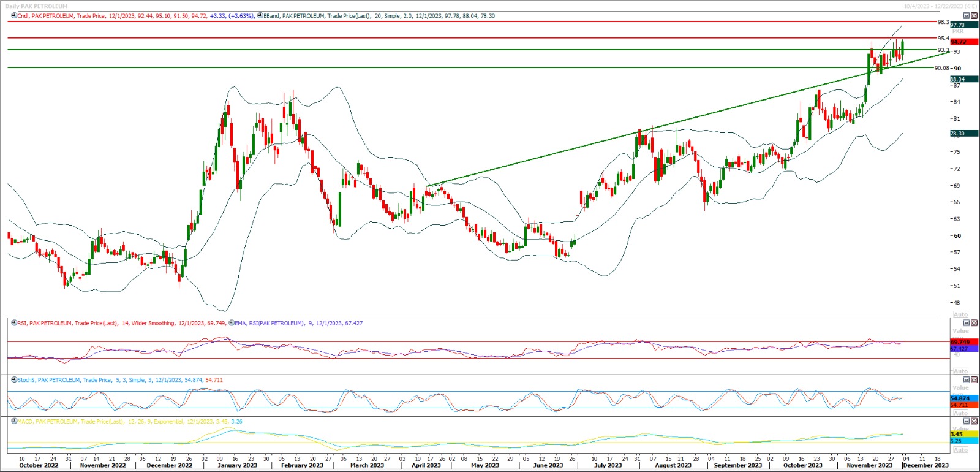Image resolution: width=980 pixels, height=472 pixels.
Task: Click the 54.711 Stochastic signal value tag
Action: tap(964, 405)
